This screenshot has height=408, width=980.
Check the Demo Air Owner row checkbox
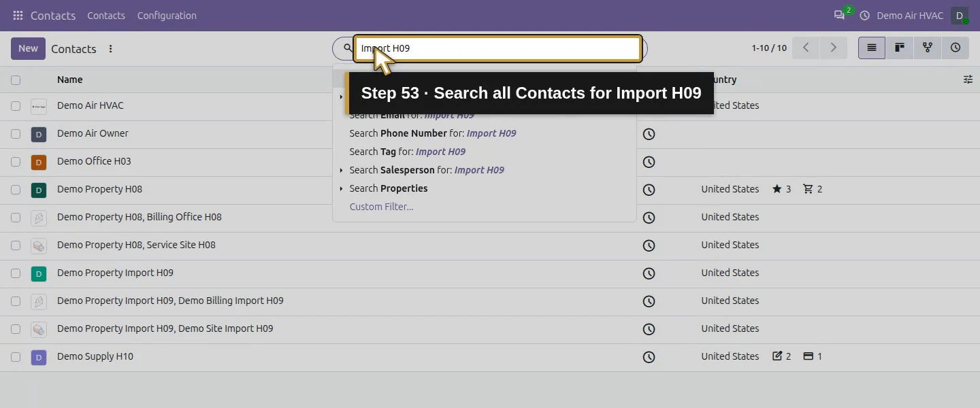click(x=16, y=133)
